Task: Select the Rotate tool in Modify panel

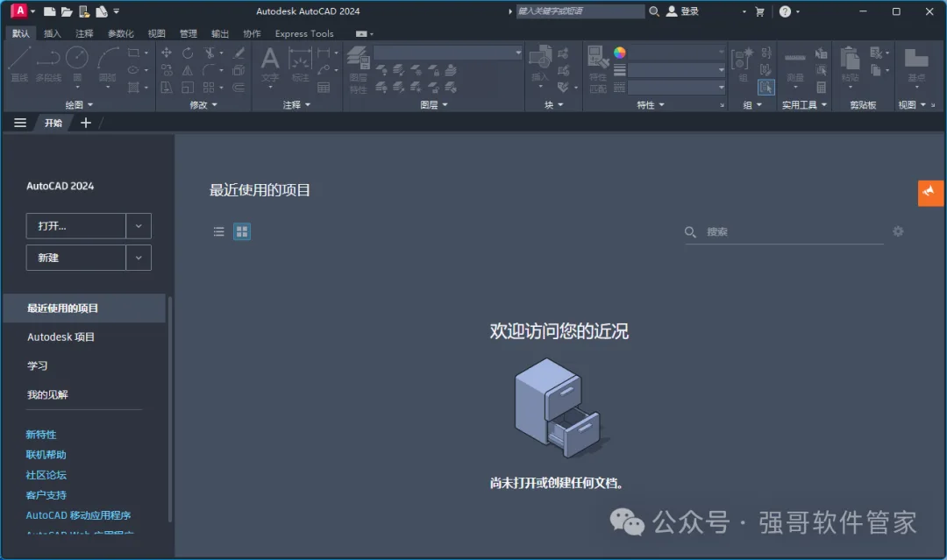Action: tap(188, 53)
